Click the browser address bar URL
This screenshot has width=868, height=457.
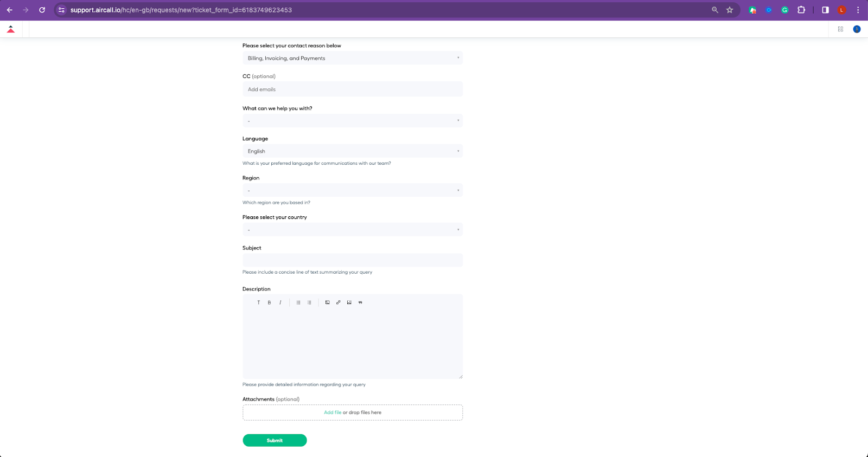click(x=181, y=10)
